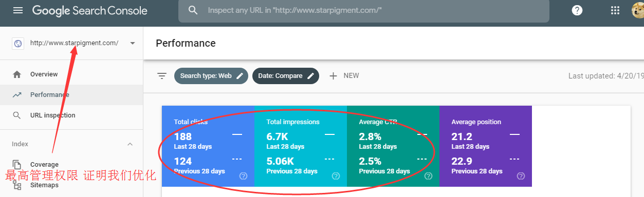Expand the property selector dropdown arrow
Image resolution: width=644 pixels, height=197 pixels.
(x=133, y=43)
